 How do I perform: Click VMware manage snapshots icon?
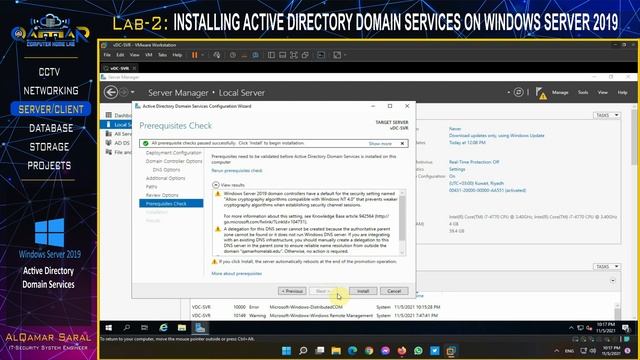click(256, 55)
